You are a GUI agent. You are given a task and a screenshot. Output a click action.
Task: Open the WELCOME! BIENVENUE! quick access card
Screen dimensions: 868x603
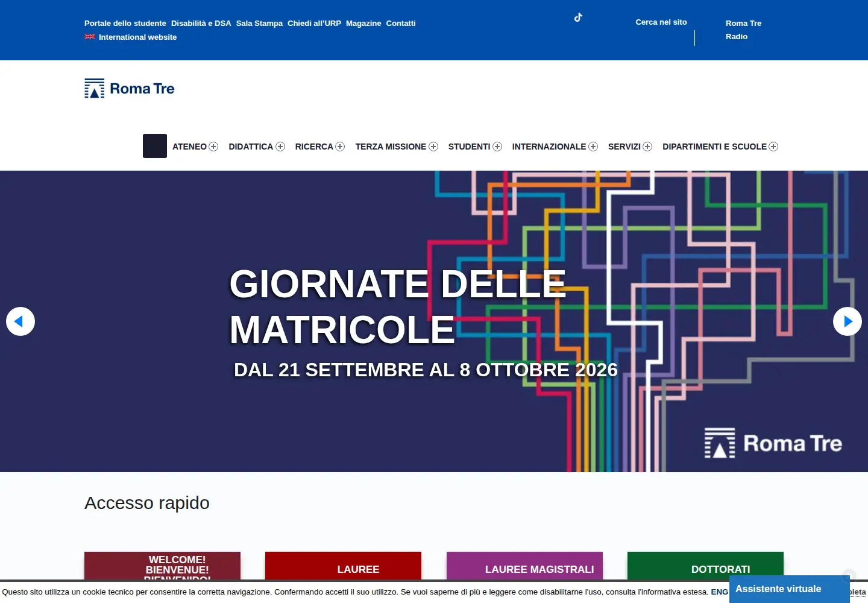(162, 567)
